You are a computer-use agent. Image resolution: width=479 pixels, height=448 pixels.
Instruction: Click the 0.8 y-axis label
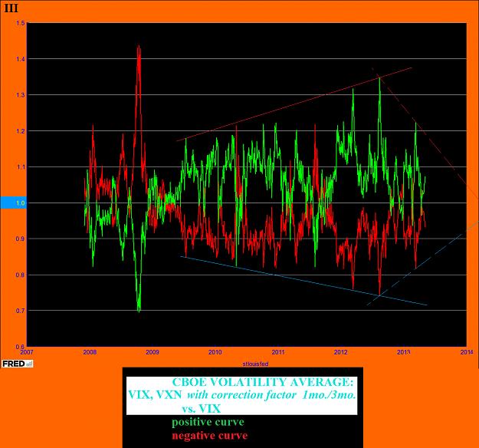point(21,275)
